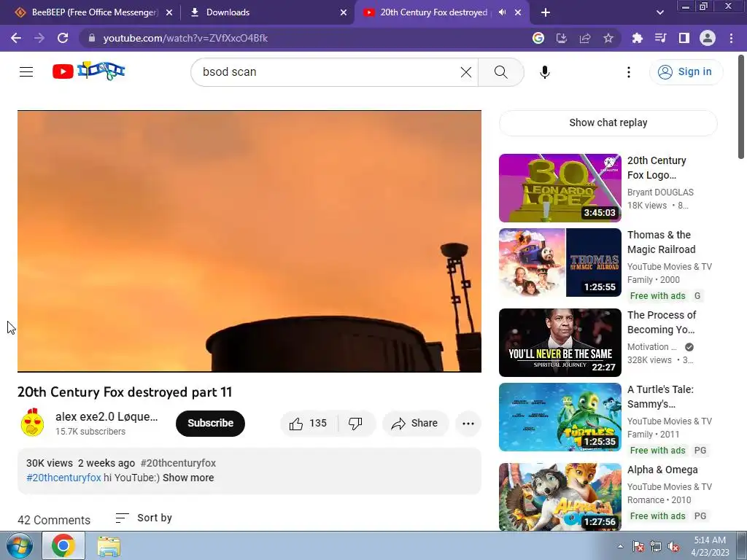Click the Share button
The height and width of the screenshot is (560, 747).
click(415, 424)
